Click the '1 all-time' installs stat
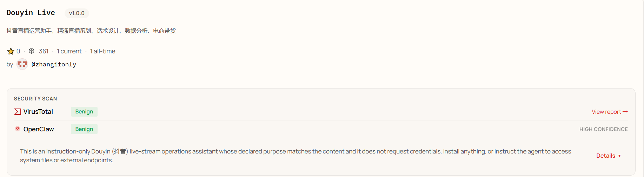The image size is (644, 177). click(102, 51)
